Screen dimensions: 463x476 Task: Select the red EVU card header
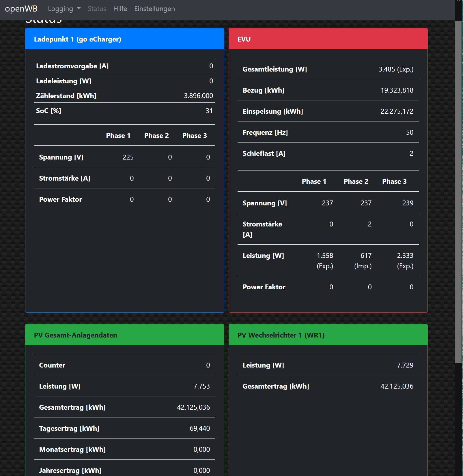coord(328,39)
